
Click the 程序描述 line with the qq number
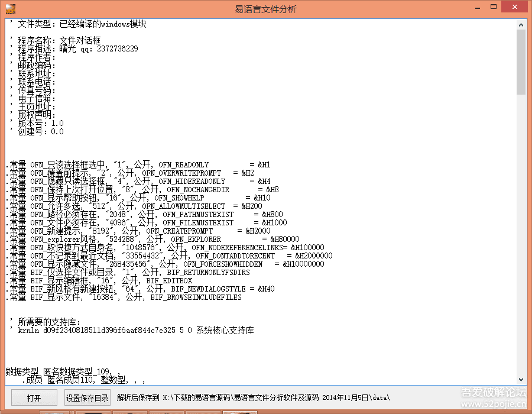coord(77,49)
